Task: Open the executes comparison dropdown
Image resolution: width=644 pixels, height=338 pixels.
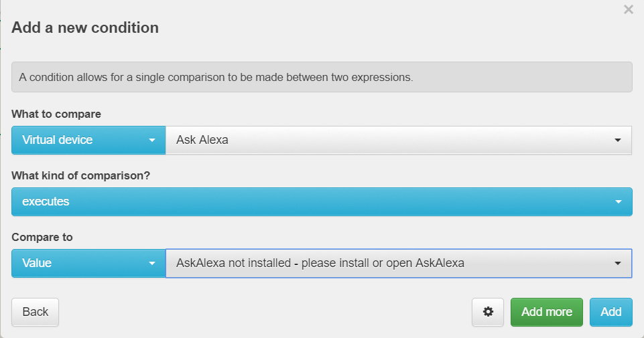Action: 322,201
